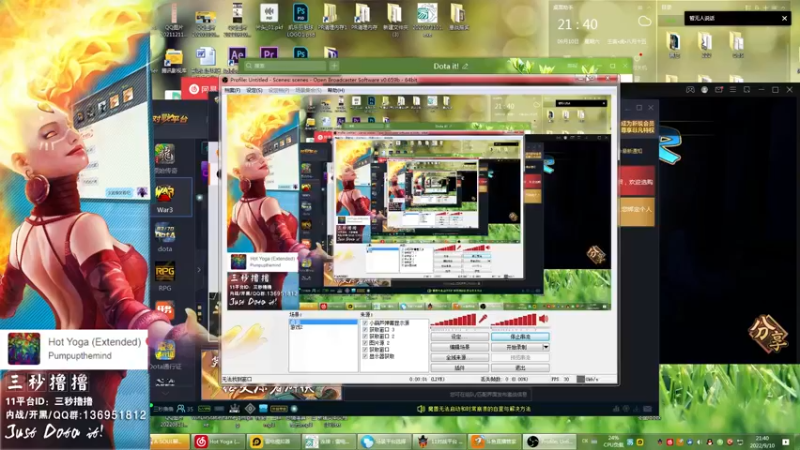Image resolution: width=800 pixels, height=450 pixels.
Task: Click the 开始录制 button
Action: tap(516, 347)
